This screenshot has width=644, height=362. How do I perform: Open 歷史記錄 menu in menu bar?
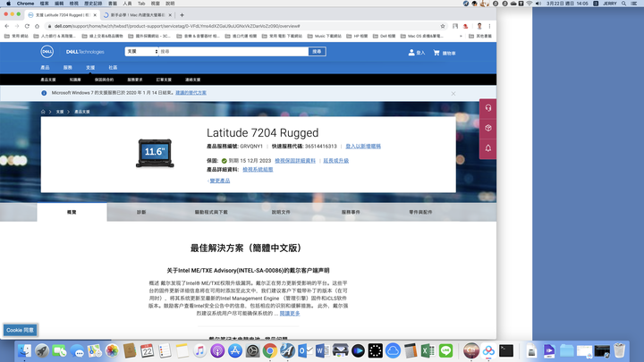(x=93, y=4)
